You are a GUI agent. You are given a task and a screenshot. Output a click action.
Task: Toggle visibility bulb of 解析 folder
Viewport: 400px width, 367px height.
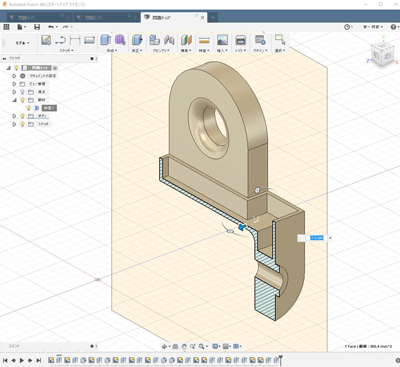[23, 100]
